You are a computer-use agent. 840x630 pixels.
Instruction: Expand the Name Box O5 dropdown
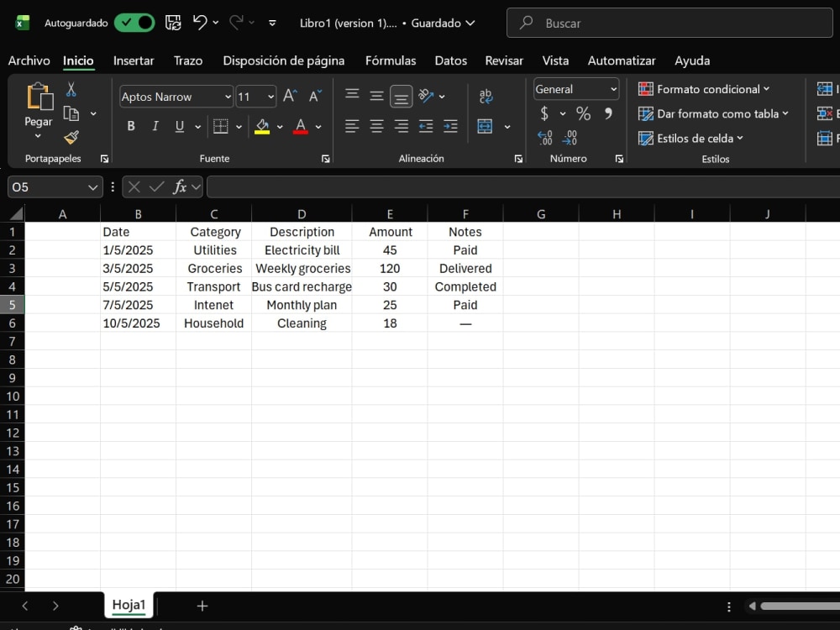point(92,187)
